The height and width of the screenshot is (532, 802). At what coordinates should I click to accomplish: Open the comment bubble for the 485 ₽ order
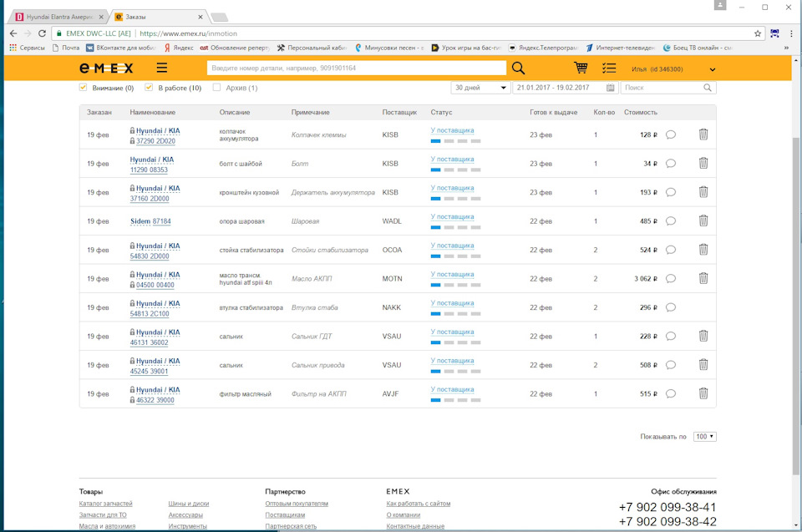(671, 221)
